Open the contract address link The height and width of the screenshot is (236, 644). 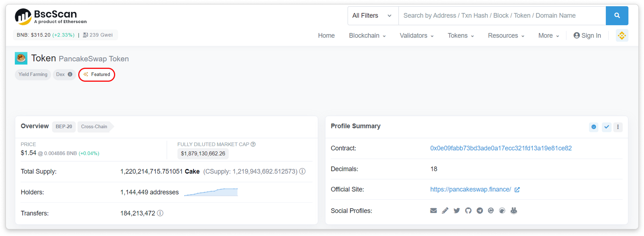point(501,148)
